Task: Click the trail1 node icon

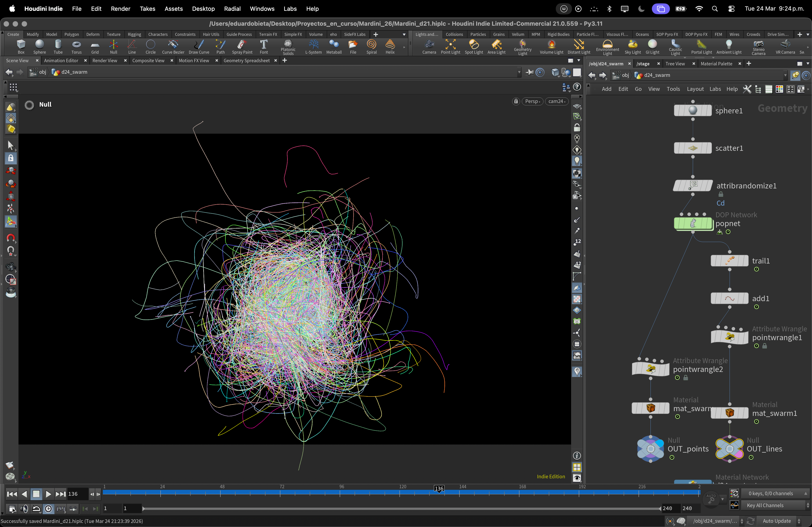Action: [729, 261]
